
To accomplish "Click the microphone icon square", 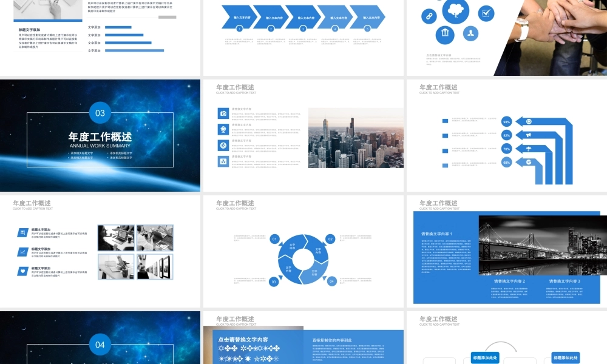I will point(223,129).
